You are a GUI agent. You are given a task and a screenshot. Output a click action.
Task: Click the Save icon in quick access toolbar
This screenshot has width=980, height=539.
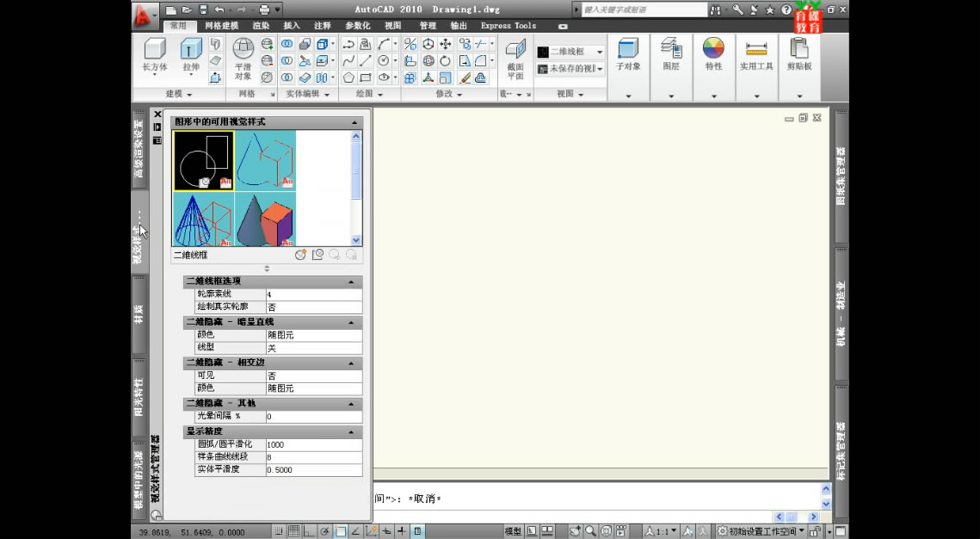coord(203,9)
